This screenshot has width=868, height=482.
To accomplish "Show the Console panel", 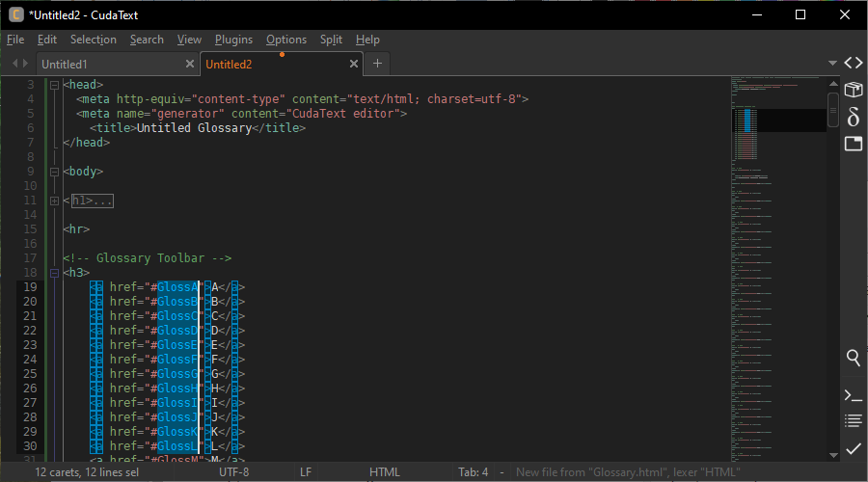I will 853,395.
